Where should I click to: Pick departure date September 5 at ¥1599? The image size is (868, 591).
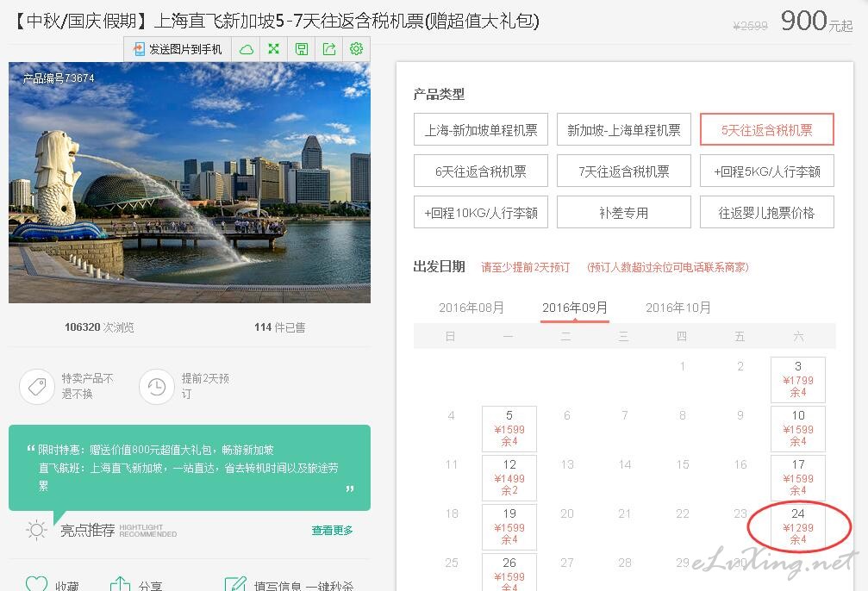point(509,429)
